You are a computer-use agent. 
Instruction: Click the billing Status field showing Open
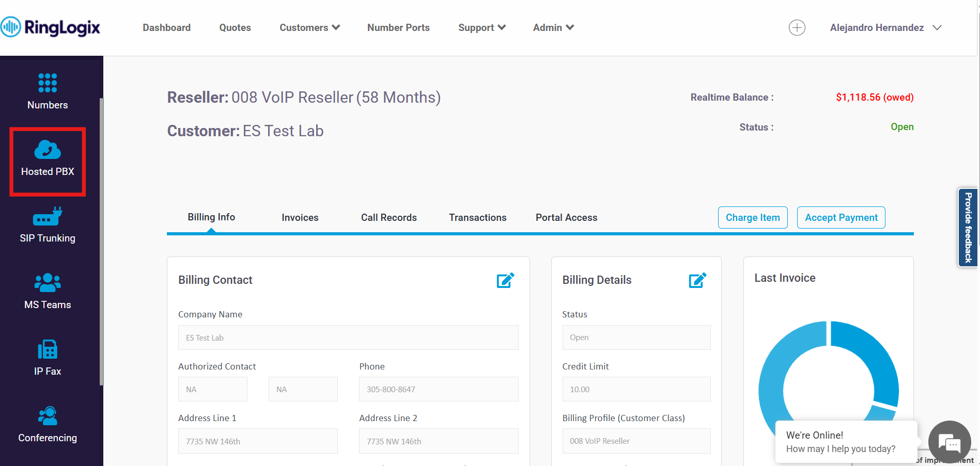pos(636,337)
